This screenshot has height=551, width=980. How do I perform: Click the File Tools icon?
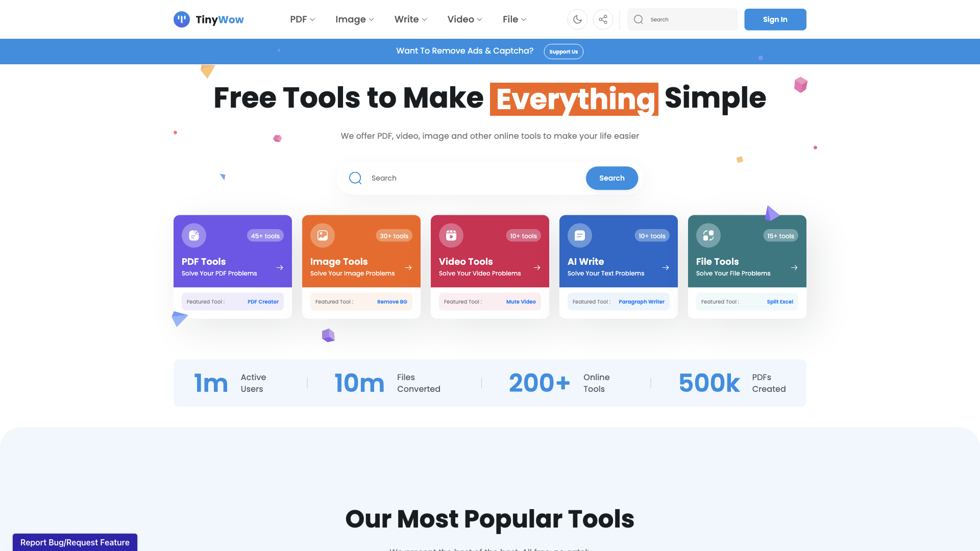709,236
